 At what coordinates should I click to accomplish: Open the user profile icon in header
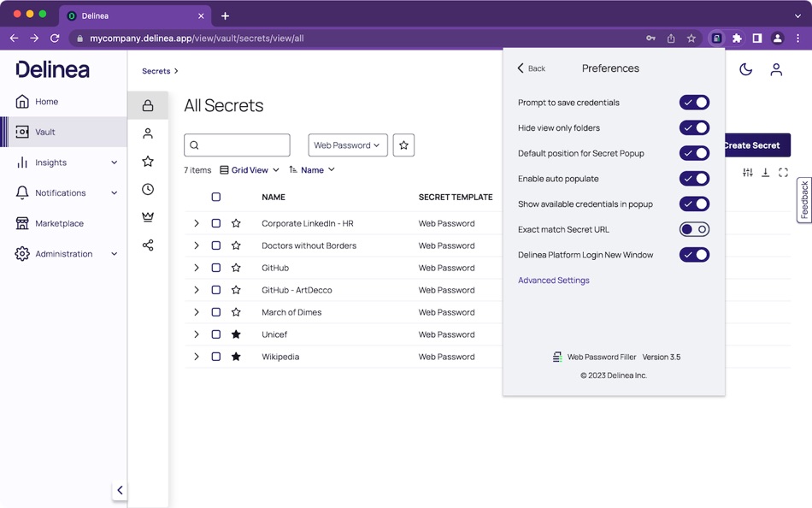tap(776, 69)
